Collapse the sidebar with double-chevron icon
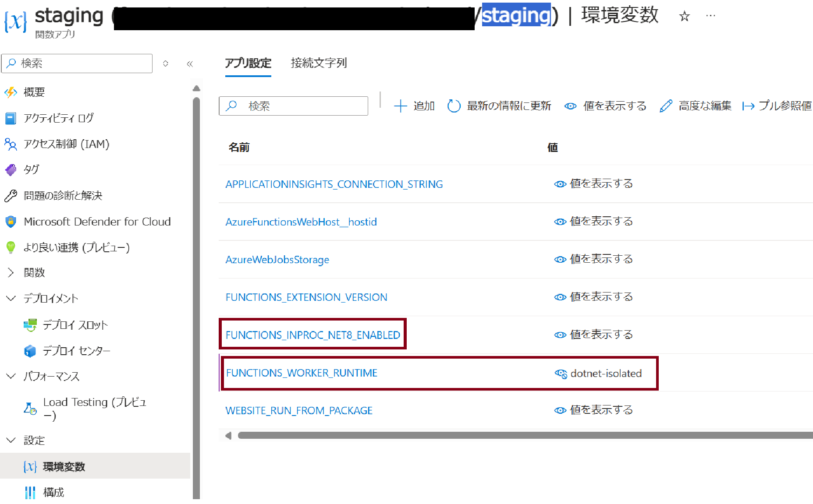Viewport: 813px width, 504px height. [190, 64]
